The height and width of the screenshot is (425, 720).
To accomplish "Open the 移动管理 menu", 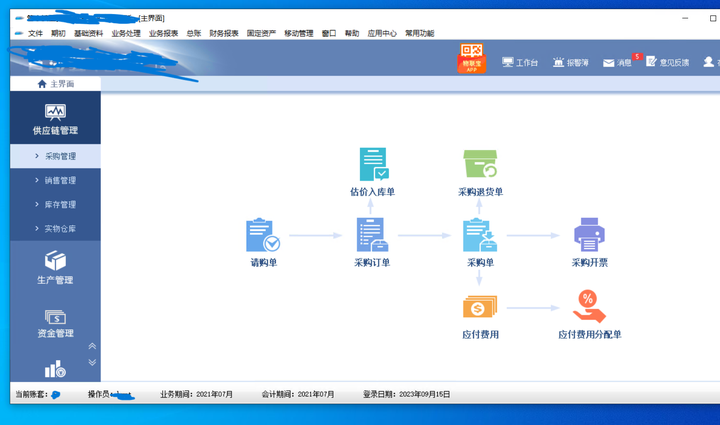I will point(299,33).
